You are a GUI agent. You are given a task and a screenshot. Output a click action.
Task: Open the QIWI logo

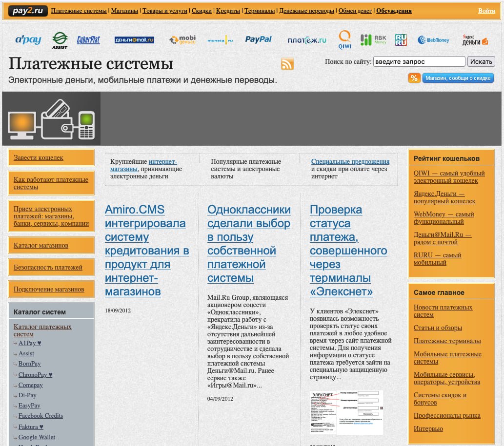(x=345, y=40)
